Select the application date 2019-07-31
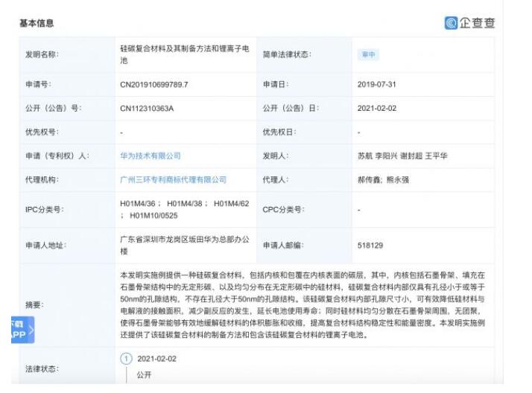532x393 pixels. coord(376,85)
